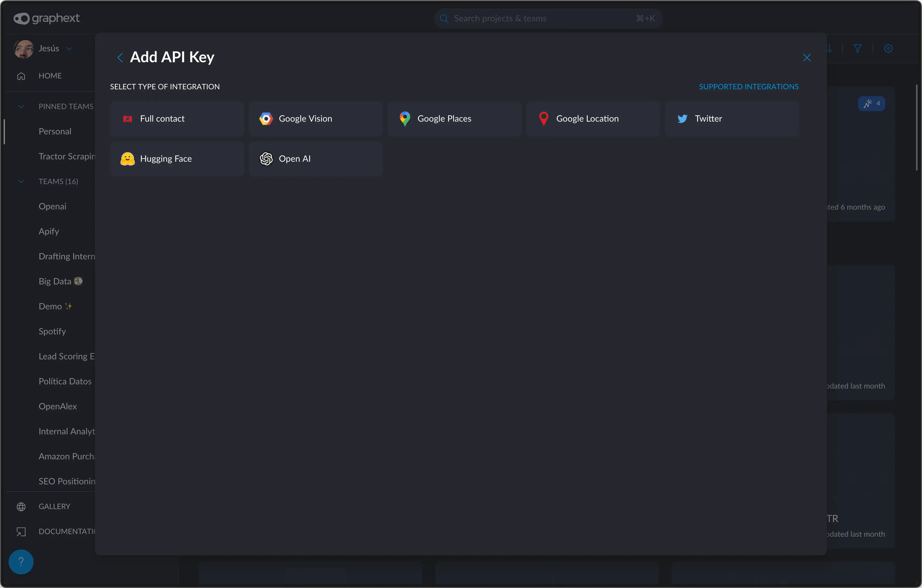Collapse the Pinned Teams section
The image size is (922, 588).
coord(21,107)
